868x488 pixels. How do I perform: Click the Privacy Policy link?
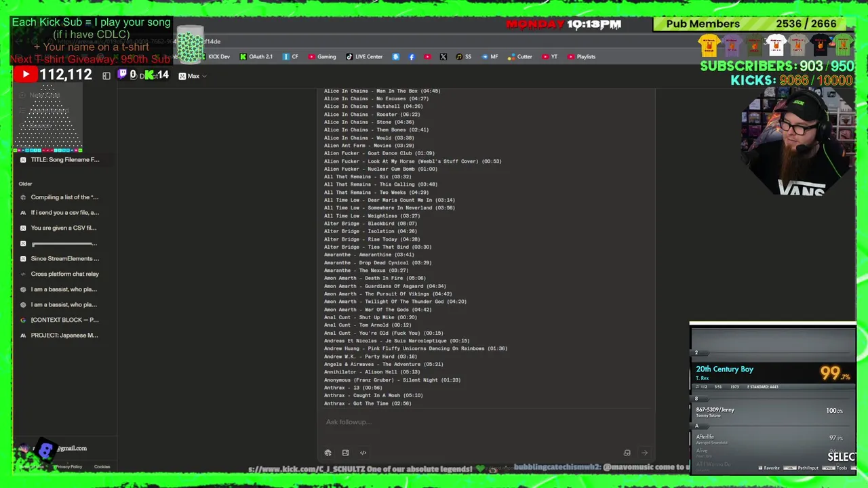(68, 467)
